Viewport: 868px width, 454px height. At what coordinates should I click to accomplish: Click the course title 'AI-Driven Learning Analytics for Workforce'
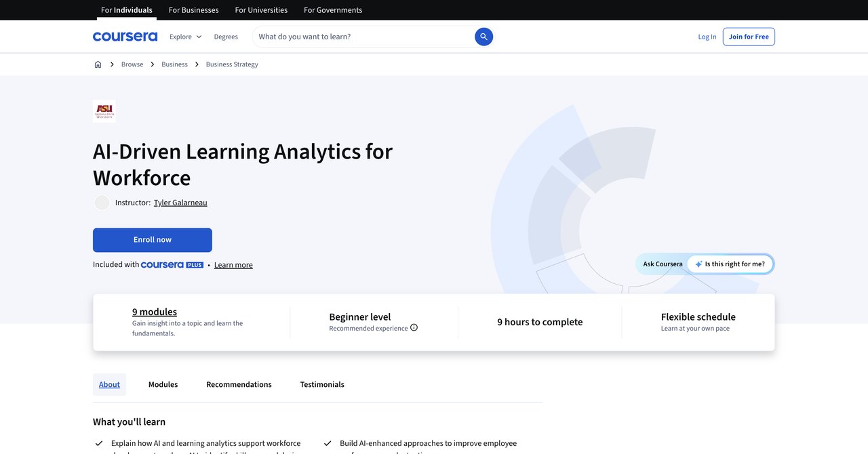click(243, 164)
